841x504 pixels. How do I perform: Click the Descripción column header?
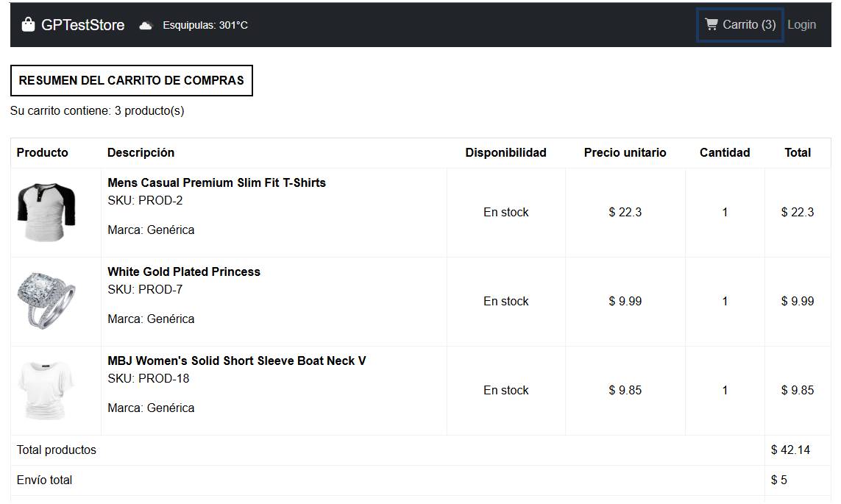point(141,152)
